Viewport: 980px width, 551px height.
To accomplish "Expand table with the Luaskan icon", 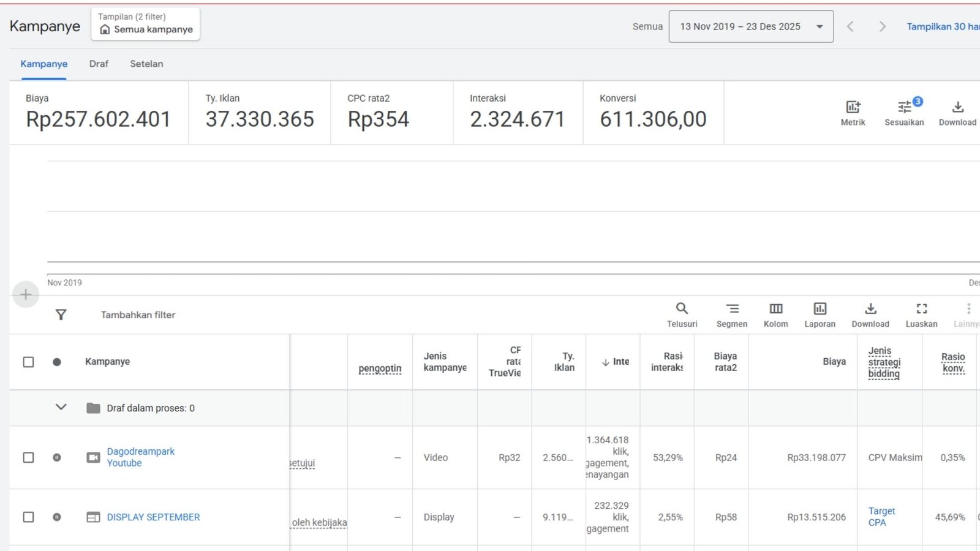I will tap(921, 309).
